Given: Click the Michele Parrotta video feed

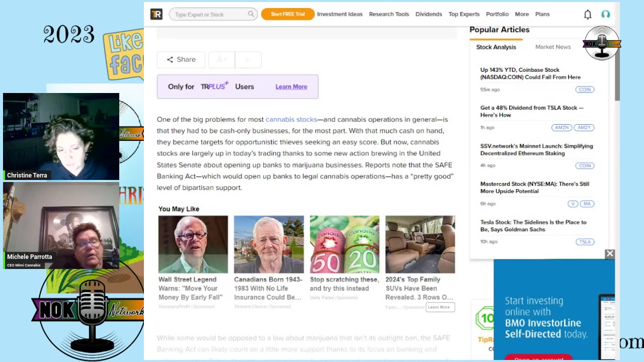Looking at the screenshot, I should click(61, 225).
